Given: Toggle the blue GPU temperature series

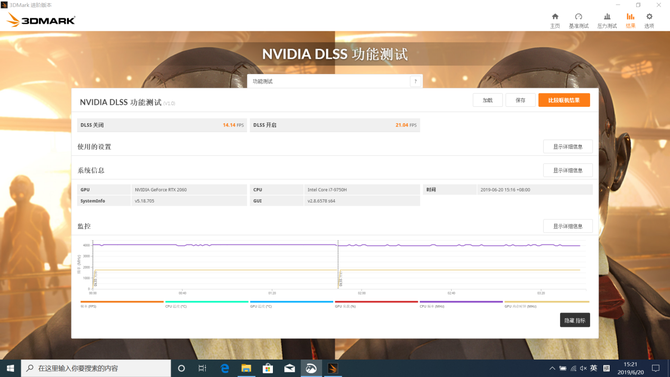Looking at the screenshot, I should pyautogui.click(x=291, y=304).
